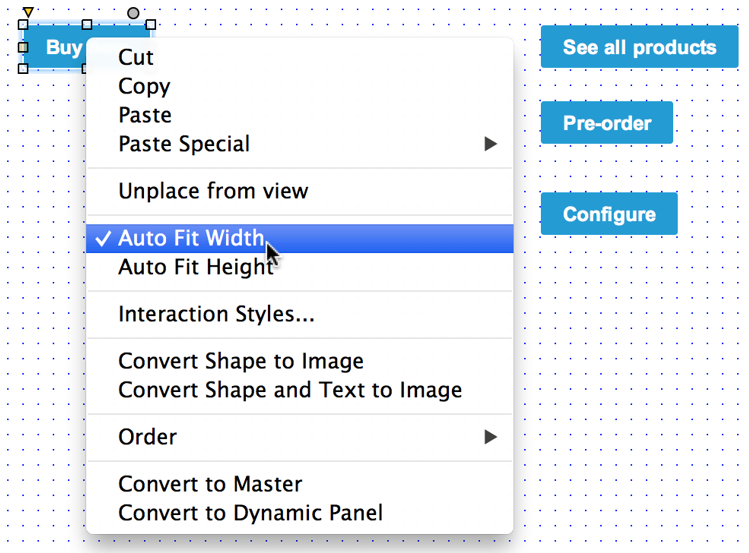Expand the Order submenu arrow

click(490, 437)
